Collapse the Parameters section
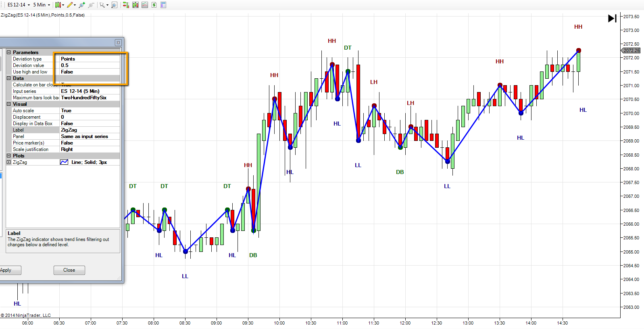 coord(9,52)
